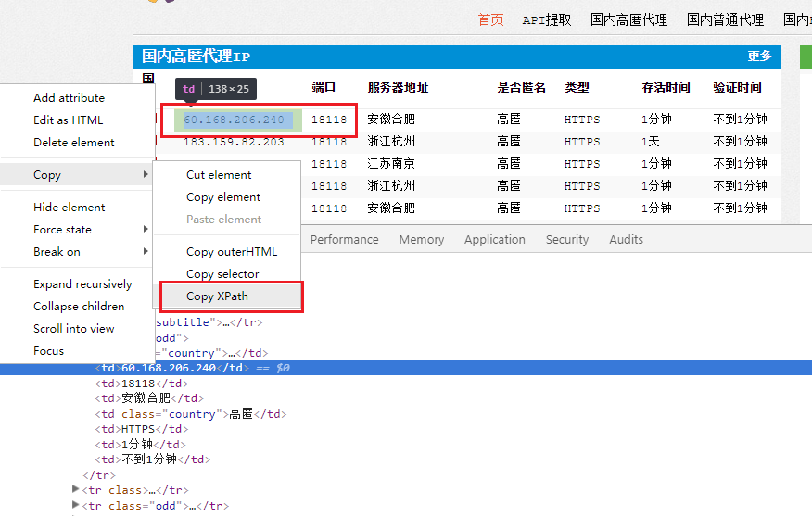Expand Copy submenu arrow

click(146, 174)
